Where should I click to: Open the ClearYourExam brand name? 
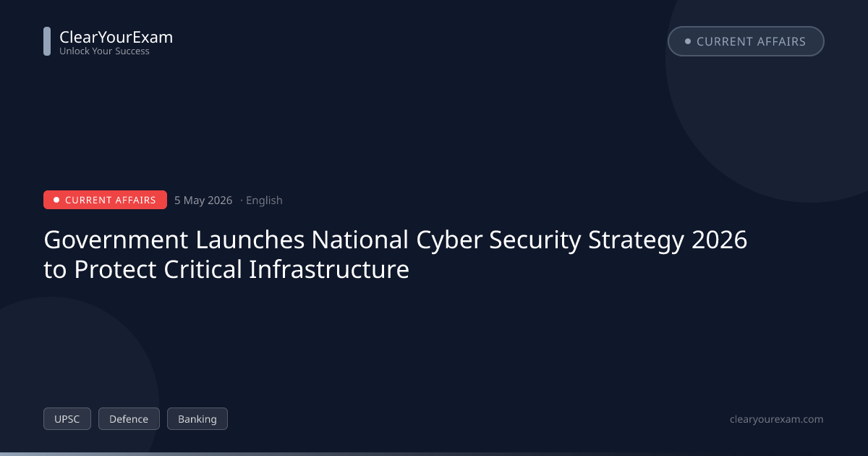[x=116, y=37]
